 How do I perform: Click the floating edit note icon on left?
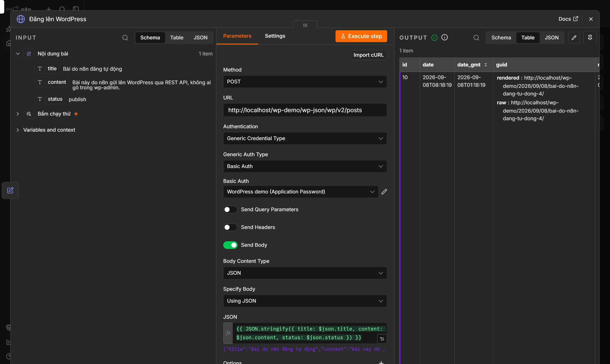click(x=10, y=190)
